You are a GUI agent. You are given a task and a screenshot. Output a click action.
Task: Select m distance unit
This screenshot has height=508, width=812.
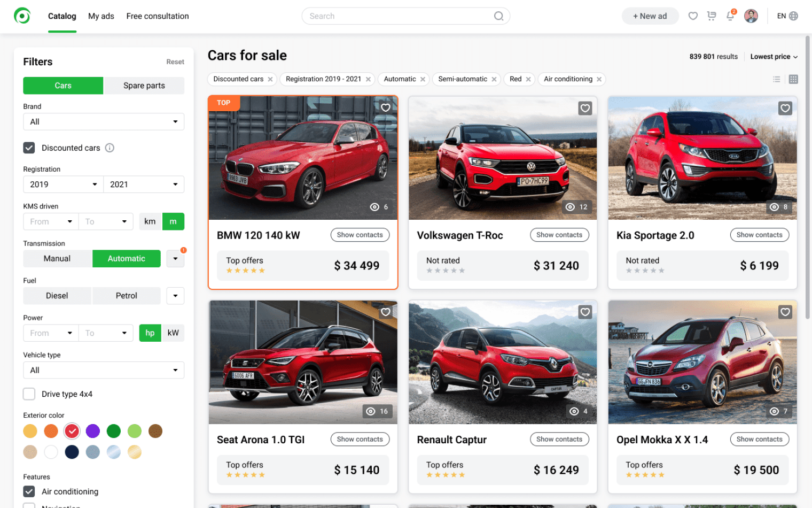pos(173,221)
